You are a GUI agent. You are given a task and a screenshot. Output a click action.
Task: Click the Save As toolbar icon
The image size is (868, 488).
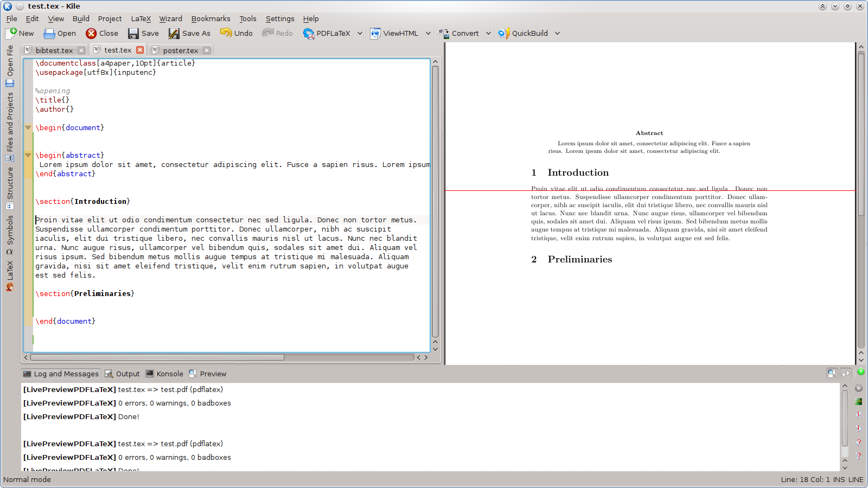point(174,33)
